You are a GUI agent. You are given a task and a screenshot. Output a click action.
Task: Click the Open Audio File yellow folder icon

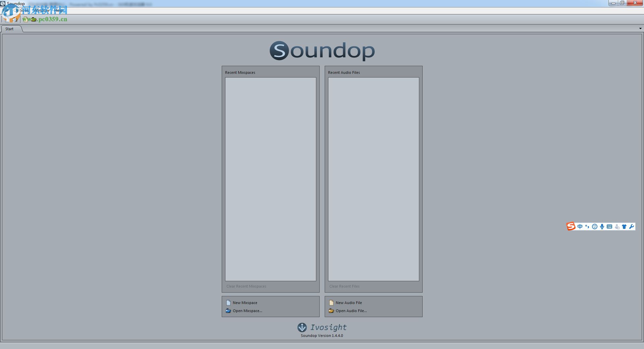[x=331, y=311]
